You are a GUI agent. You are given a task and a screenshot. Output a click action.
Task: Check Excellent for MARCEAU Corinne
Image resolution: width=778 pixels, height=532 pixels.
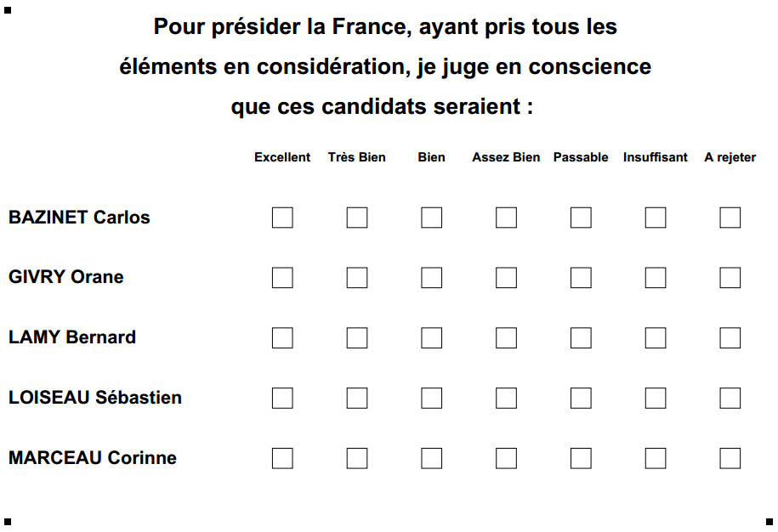(282, 459)
